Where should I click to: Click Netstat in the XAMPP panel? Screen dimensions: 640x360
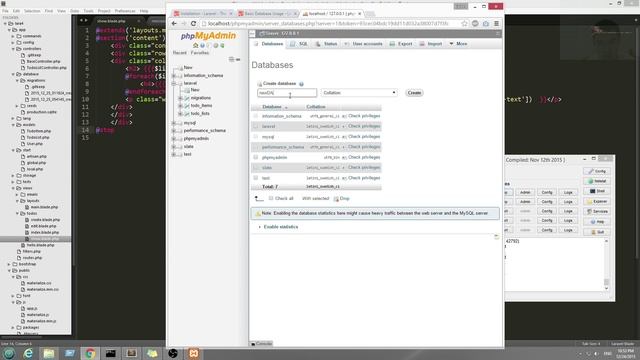tap(597, 181)
